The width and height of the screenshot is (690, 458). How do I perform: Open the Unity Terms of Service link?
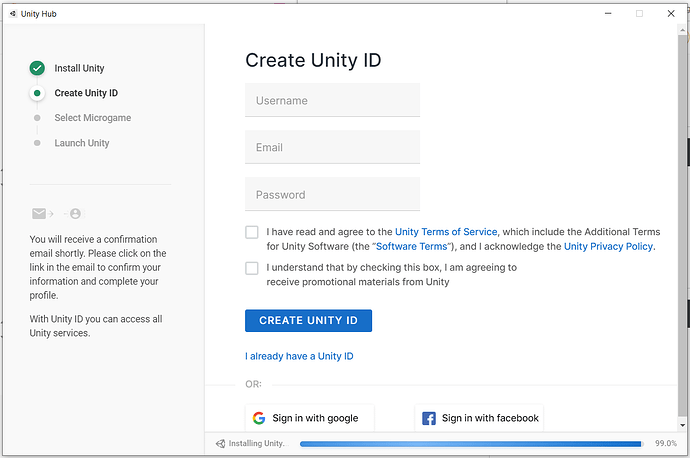tap(446, 232)
